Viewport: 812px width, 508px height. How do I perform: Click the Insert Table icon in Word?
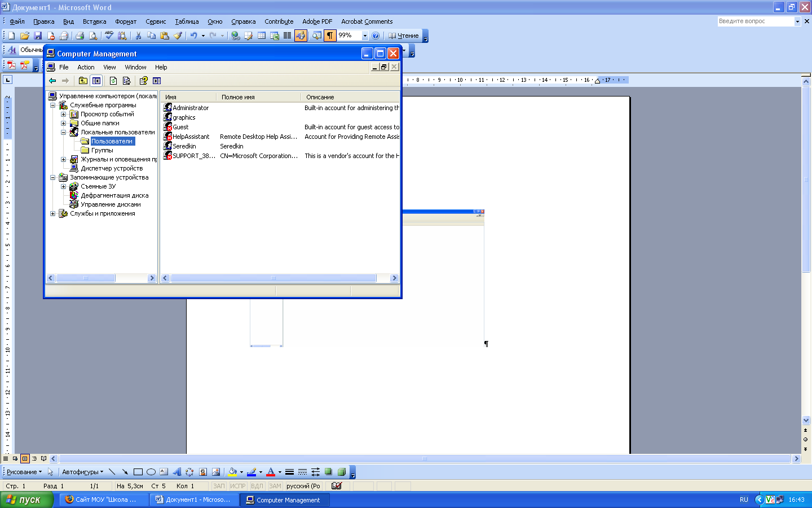click(262, 36)
